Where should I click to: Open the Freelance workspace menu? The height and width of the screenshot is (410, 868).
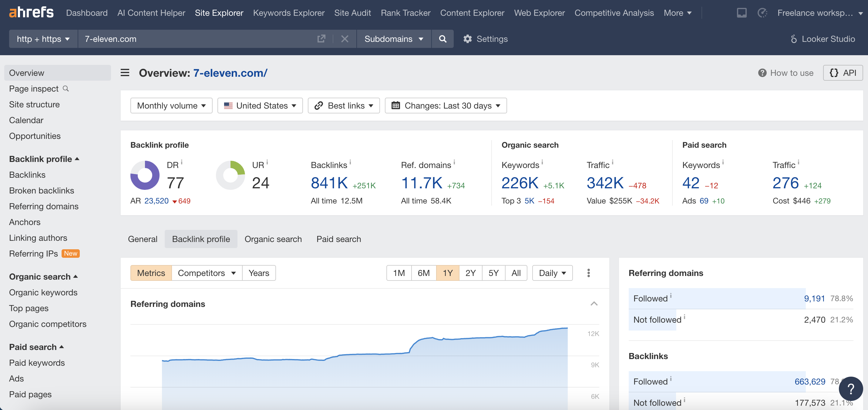(820, 13)
